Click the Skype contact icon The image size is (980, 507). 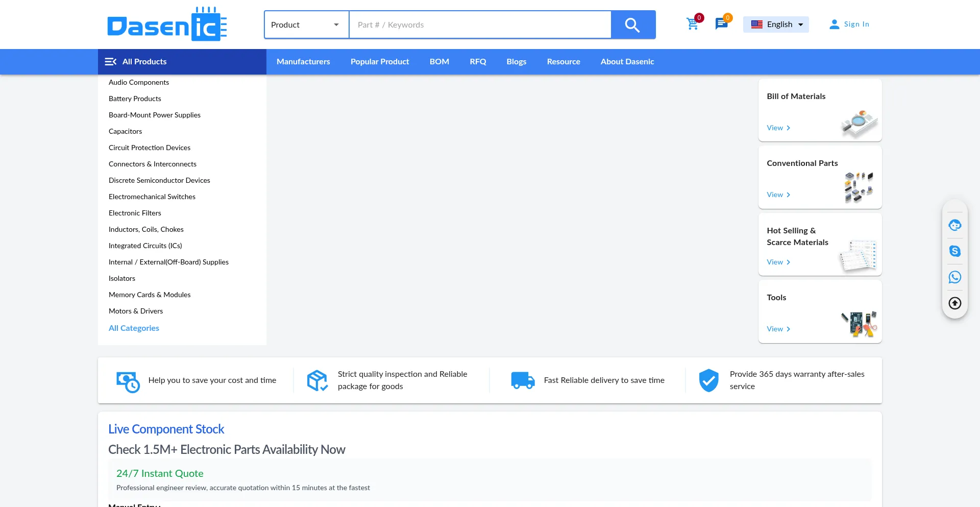pyautogui.click(x=954, y=251)
